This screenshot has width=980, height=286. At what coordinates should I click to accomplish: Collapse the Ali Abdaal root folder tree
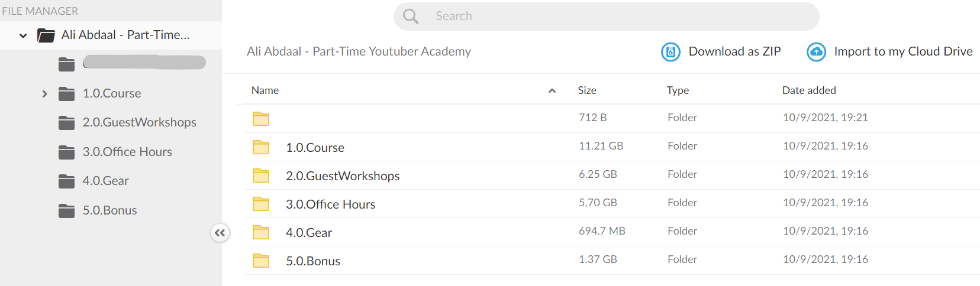point(23,35)
